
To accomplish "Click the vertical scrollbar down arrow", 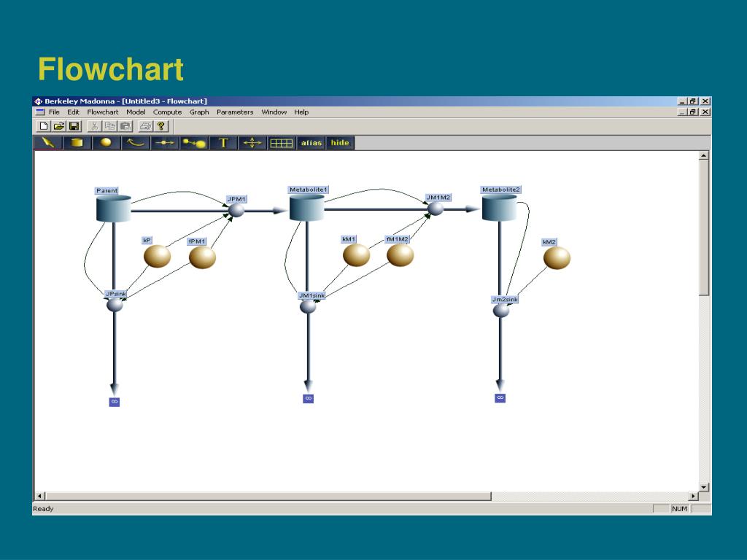I will (x=704, y=487).
